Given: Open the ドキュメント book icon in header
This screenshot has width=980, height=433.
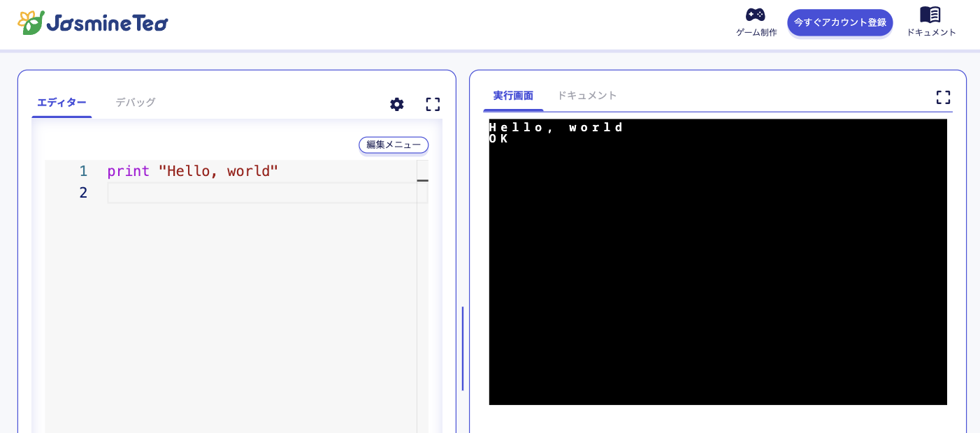Looking at the screenshot, I should (930, 15).
